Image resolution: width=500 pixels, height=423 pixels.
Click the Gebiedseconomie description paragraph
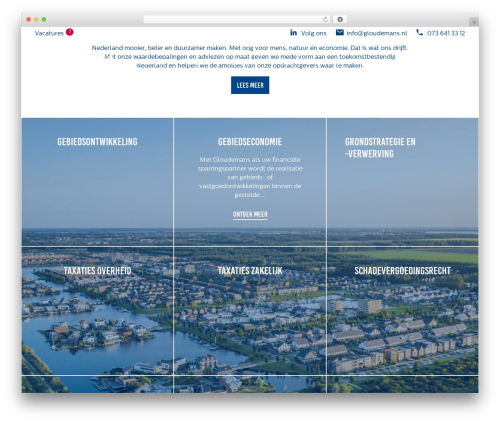pos(250,177)
